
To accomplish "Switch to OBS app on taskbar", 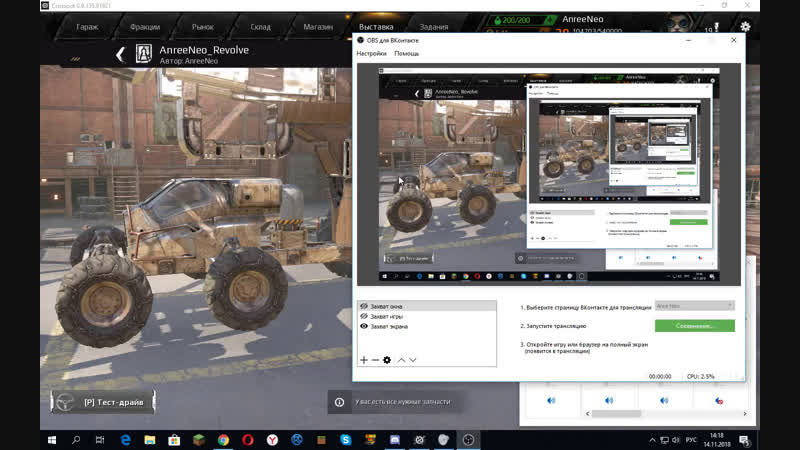I will 468,440.
